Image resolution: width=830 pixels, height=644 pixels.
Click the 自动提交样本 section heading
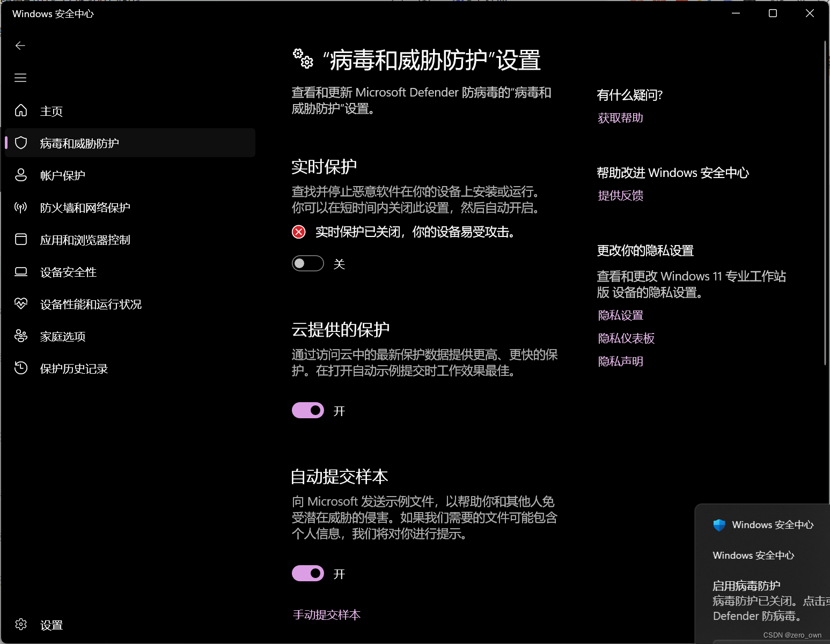coord(340,477)
